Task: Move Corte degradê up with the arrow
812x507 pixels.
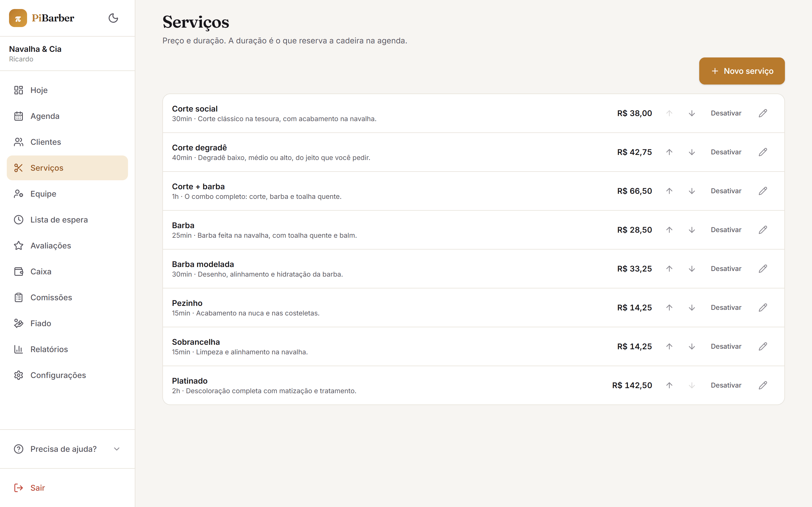Action: [669, 152]
